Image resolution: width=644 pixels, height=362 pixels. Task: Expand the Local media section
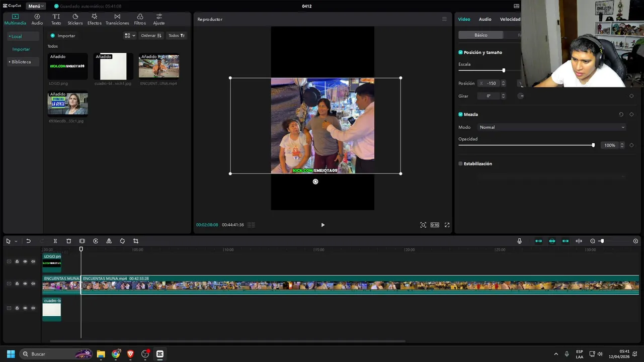(23, 36)
